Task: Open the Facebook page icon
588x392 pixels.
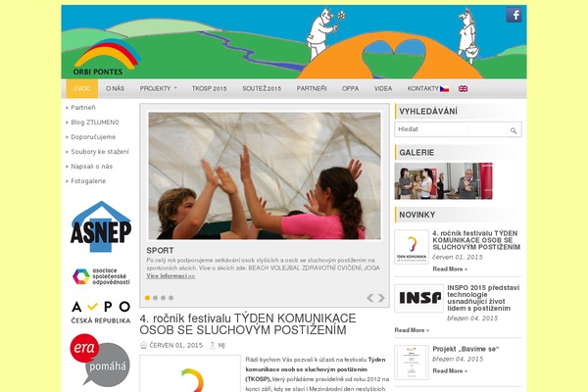Action: pos(514,15)
